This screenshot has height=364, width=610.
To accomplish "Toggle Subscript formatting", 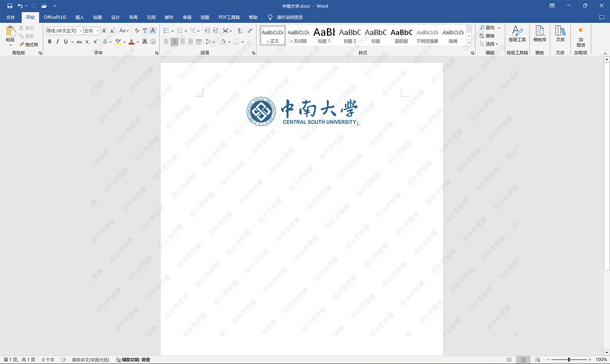I will (87, 42).
